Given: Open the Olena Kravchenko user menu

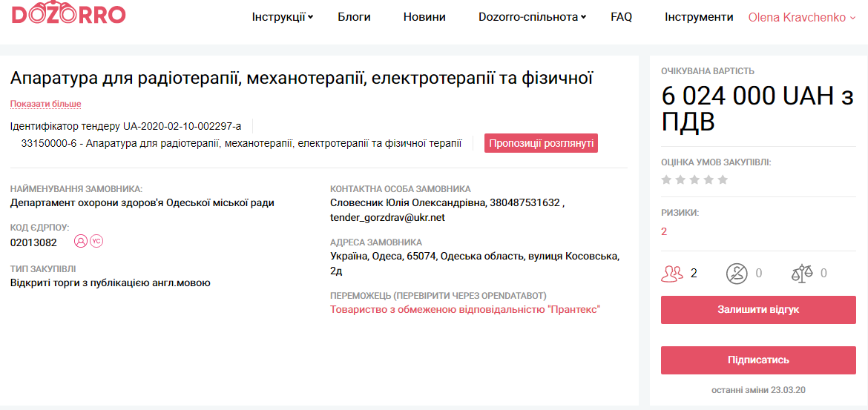Looking at the screenshot, I should pyautogui.click(x=801, y=17).
